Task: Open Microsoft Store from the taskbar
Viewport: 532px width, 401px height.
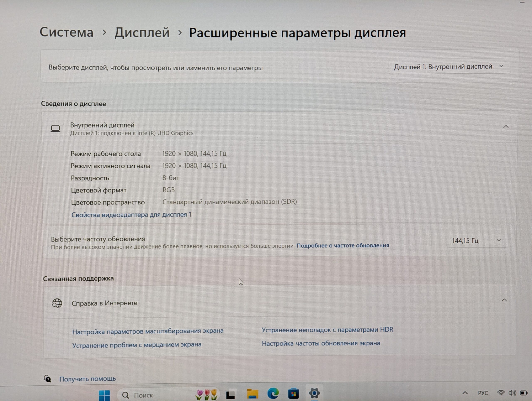Action: pos(293,394)
